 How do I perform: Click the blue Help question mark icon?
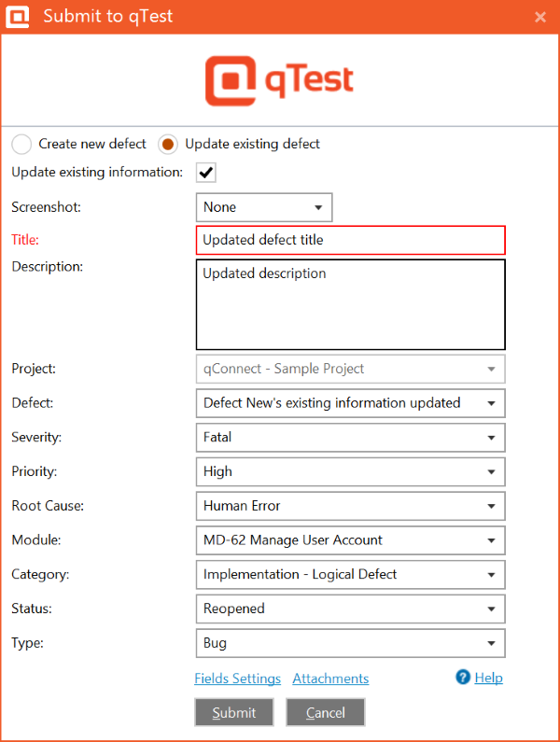tap(463, 678)
